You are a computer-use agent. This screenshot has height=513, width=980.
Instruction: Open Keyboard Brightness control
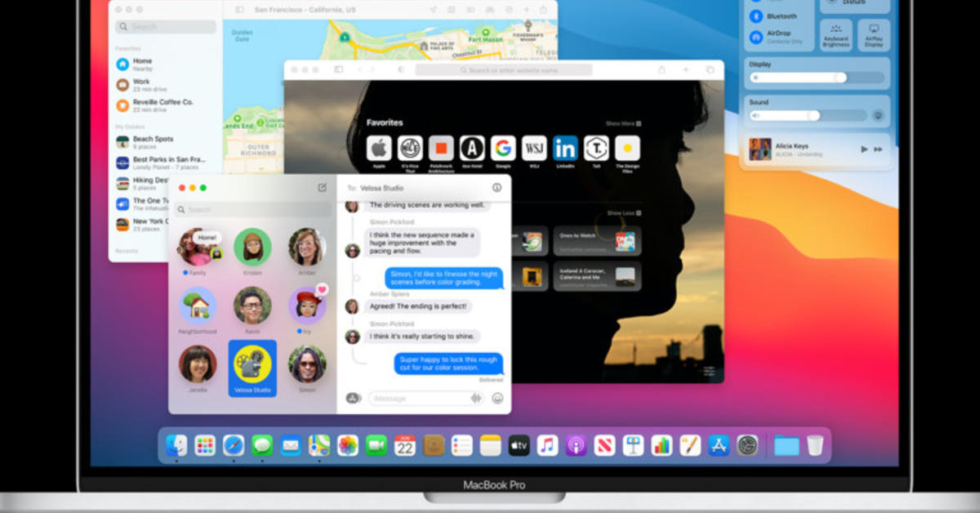coord(835,35)
